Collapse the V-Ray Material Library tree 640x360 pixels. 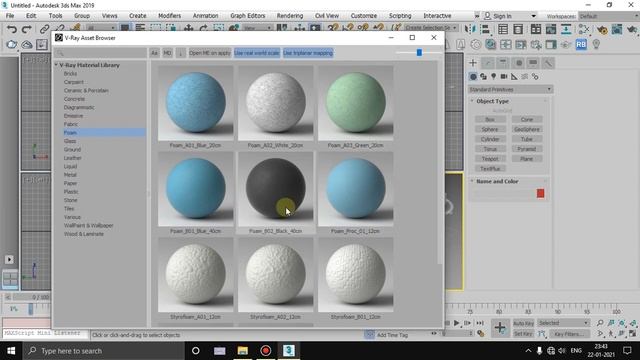click(x=56, y=65)
